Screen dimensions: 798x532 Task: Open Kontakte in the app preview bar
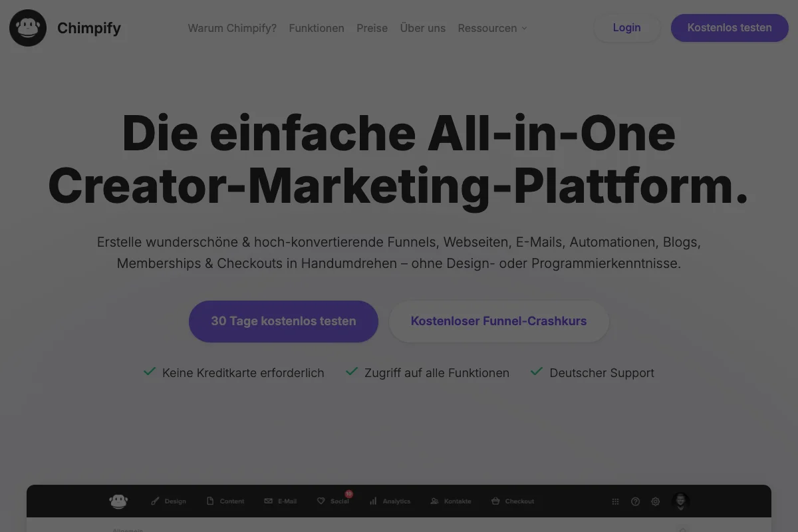451,501
